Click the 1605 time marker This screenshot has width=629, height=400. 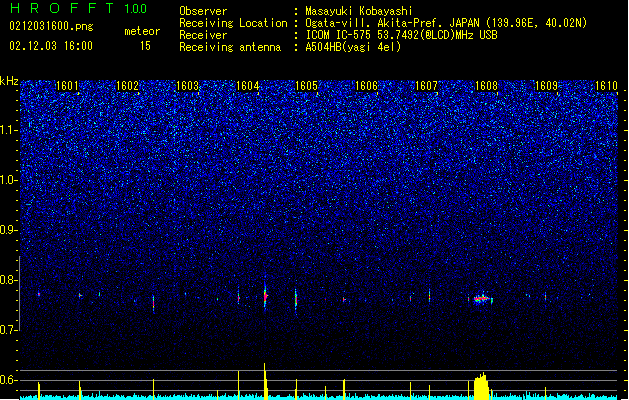(x=306, y=86)
